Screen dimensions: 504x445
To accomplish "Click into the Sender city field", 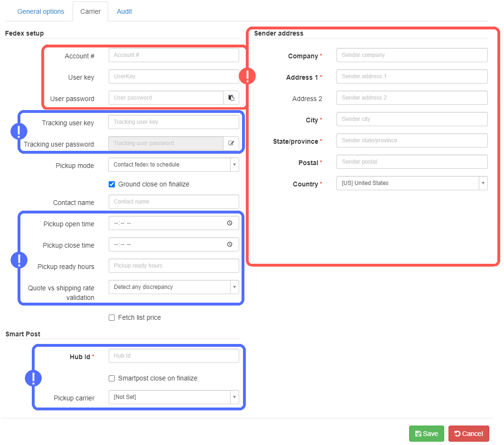I will (412, 119).
